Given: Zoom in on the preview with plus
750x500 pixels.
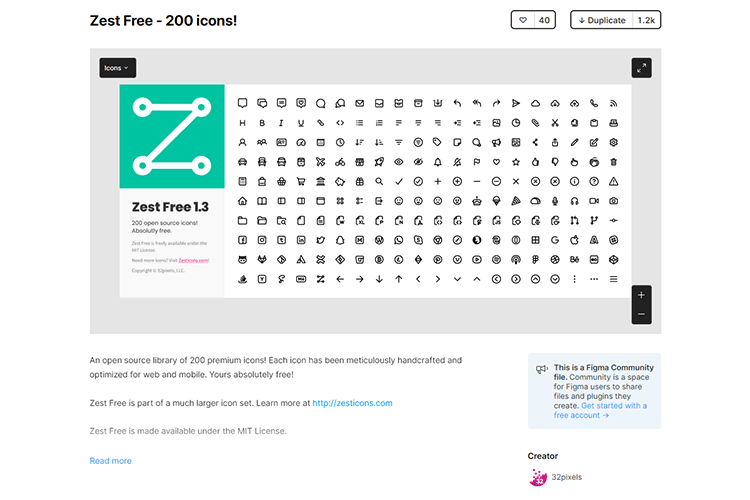Looking at the screenshot, I should 641,295.
